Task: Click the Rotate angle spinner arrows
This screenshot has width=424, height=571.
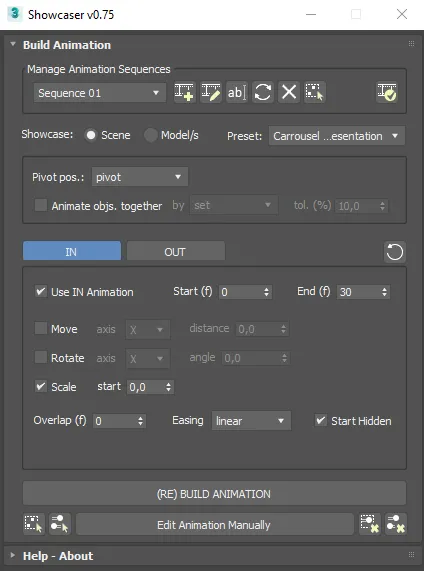Action: coord(284,358)
